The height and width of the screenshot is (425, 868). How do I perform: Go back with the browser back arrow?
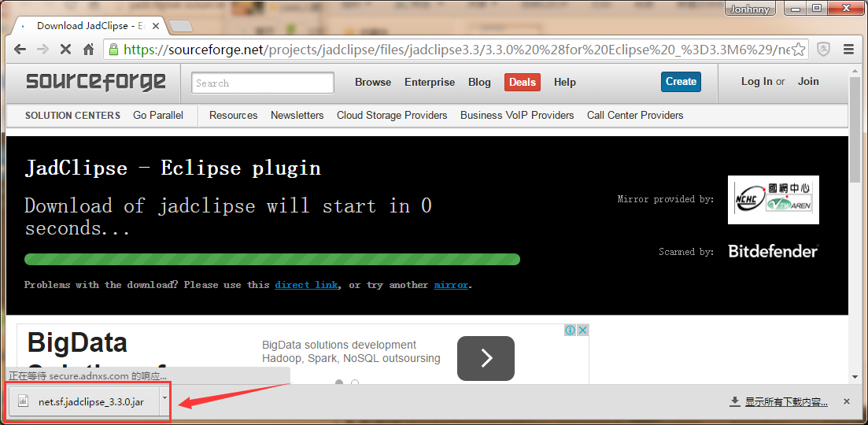coord(20,50)
